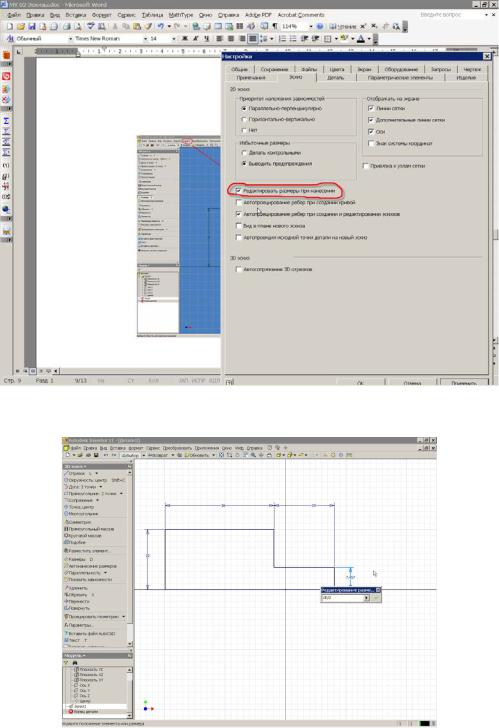The width and height of the screenshot is (499, 728).
Task: Switch to the Параметрические элементы tab
Action: click(400, 78)
